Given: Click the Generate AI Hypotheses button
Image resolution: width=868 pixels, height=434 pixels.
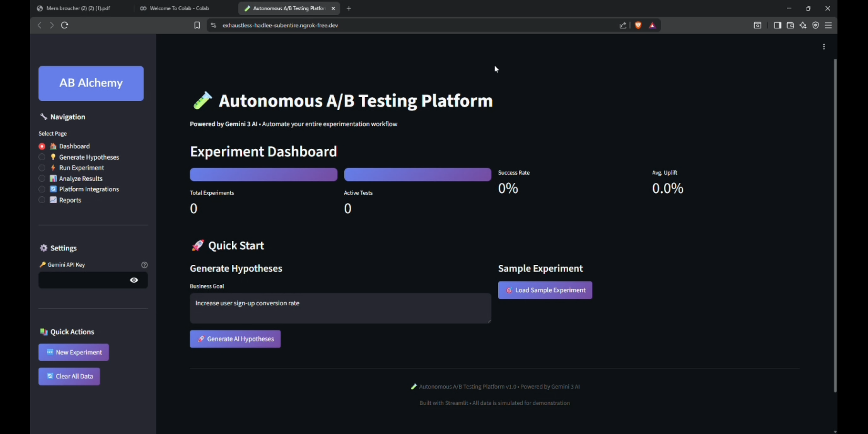Looking at the screenshot, I should 235,339.
